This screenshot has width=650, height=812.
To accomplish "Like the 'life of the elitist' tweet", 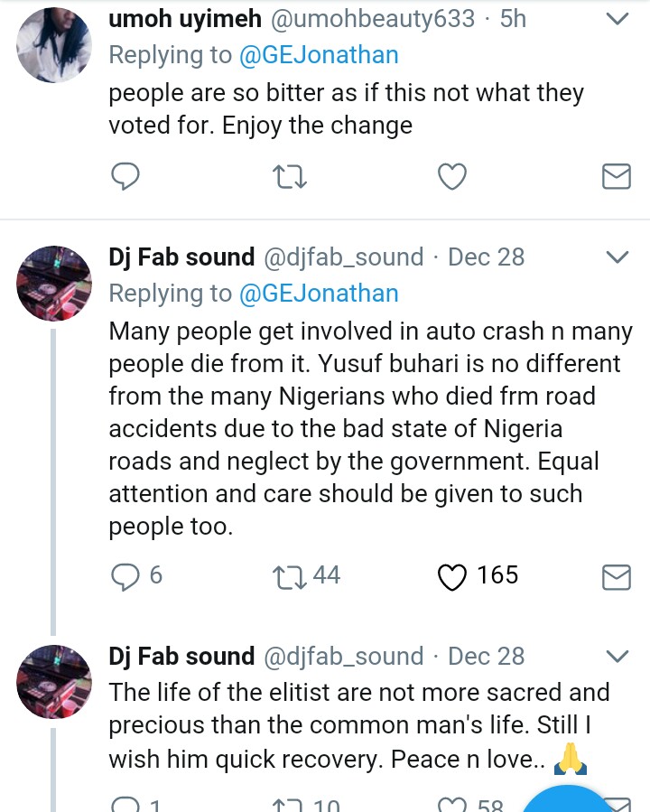I will 451,804.
